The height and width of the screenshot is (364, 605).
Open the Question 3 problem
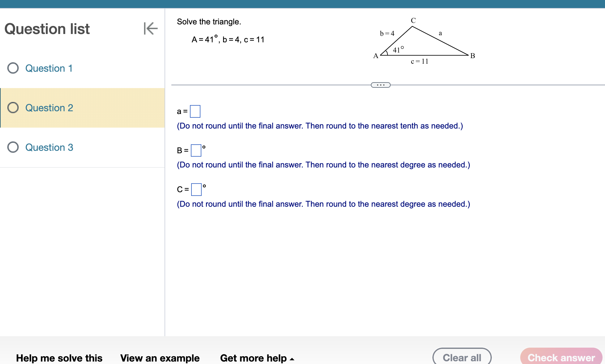(49, 147)
